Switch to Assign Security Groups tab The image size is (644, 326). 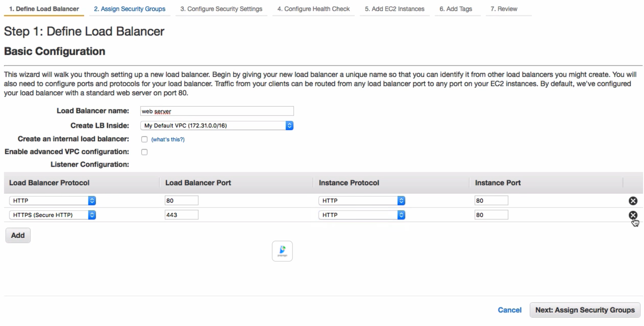point(130,9)
